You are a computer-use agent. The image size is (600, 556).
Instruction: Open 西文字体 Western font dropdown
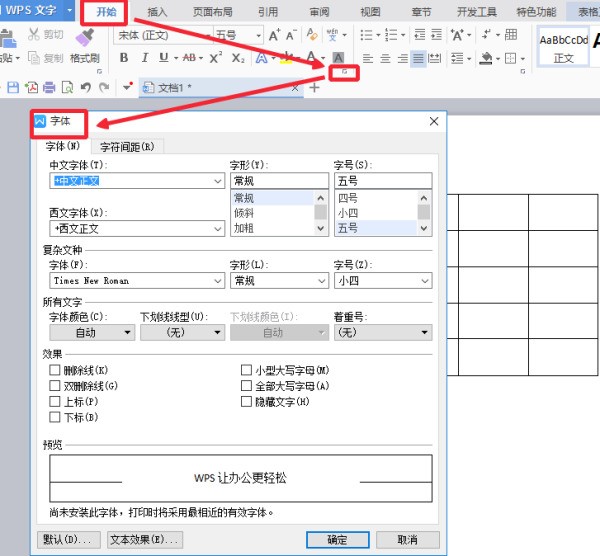218,229
